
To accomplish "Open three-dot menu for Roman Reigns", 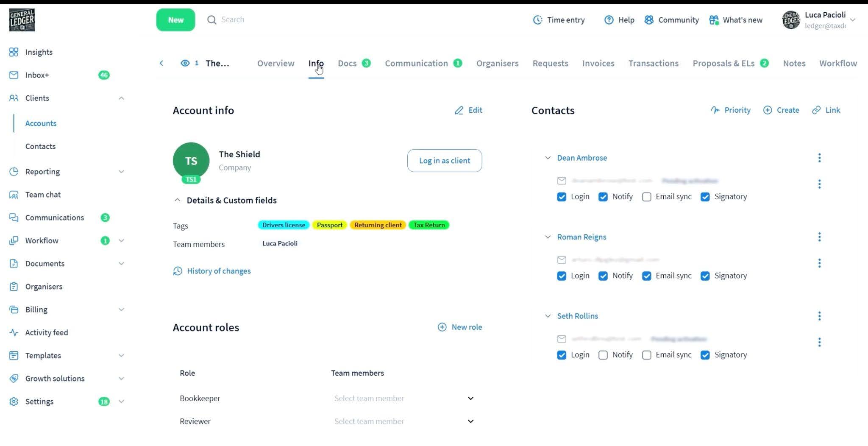I will click(x=819, y=237).
